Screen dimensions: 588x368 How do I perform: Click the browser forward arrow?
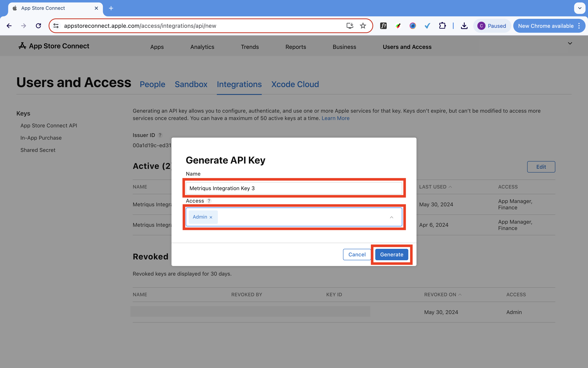23,26
